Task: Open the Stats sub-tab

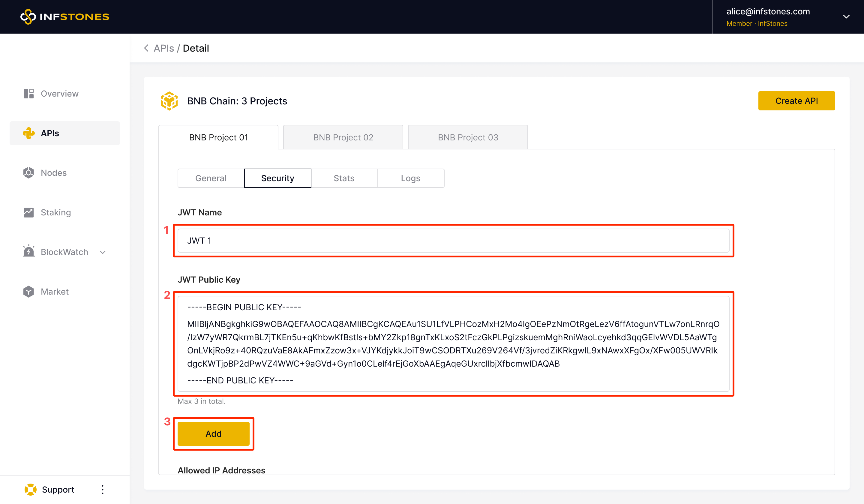Action: click(x=344, y=178)
